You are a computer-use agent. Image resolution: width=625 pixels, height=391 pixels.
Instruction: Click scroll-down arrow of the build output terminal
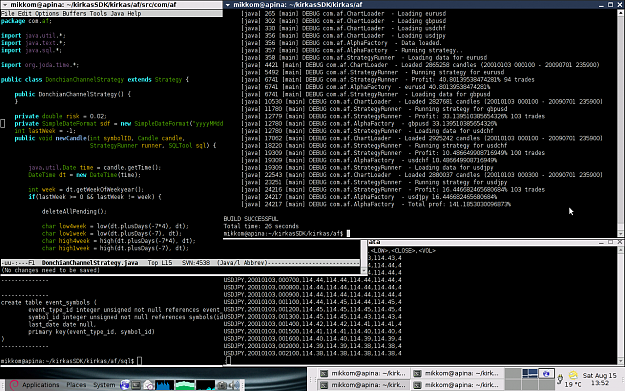621,234
